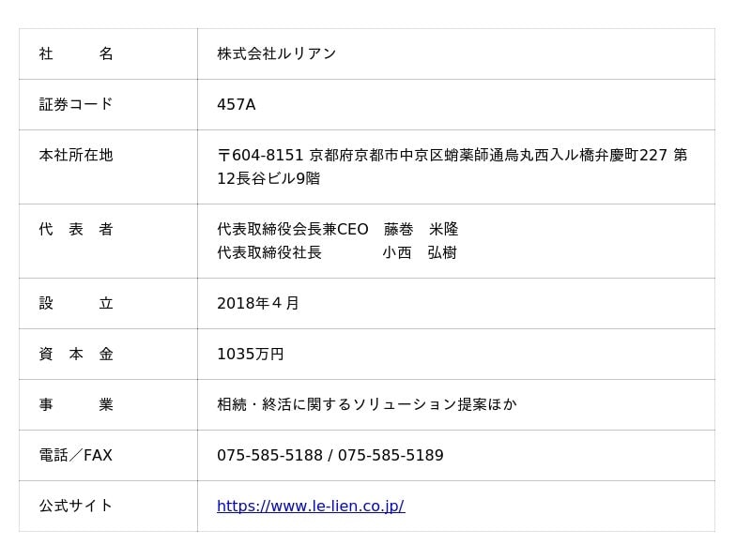Open the https://www.le-lien.co.jp/ link
Viewport: 751px width, 560px height.
[x=310, y=507]
